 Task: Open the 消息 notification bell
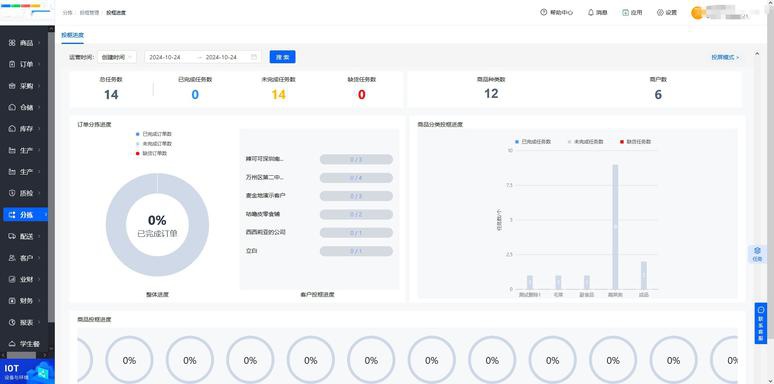[x=590, y=12]
